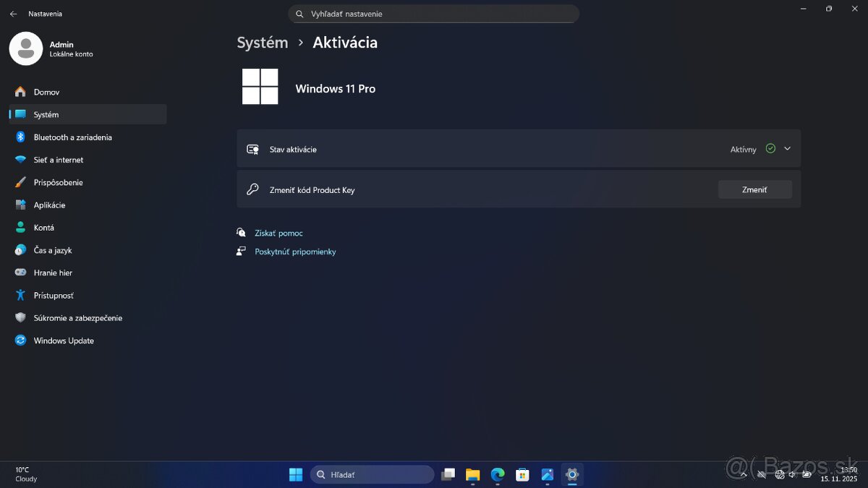Click the Systém breadcrumb
The height and width of the screenshot is (488, 868).
[262, 43]
